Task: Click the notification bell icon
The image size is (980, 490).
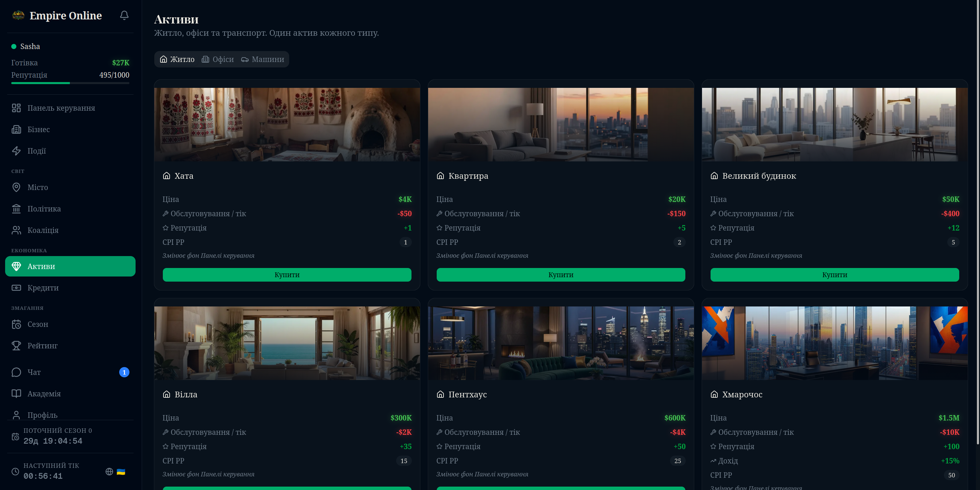Action: pos(124,15)
